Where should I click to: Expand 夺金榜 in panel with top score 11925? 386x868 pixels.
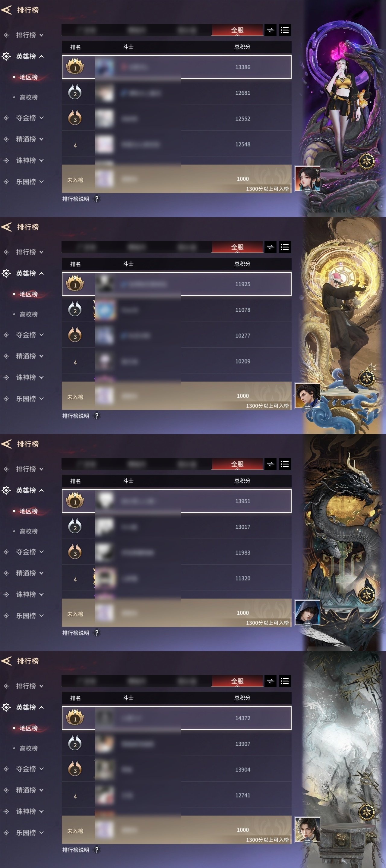(26, 335)
